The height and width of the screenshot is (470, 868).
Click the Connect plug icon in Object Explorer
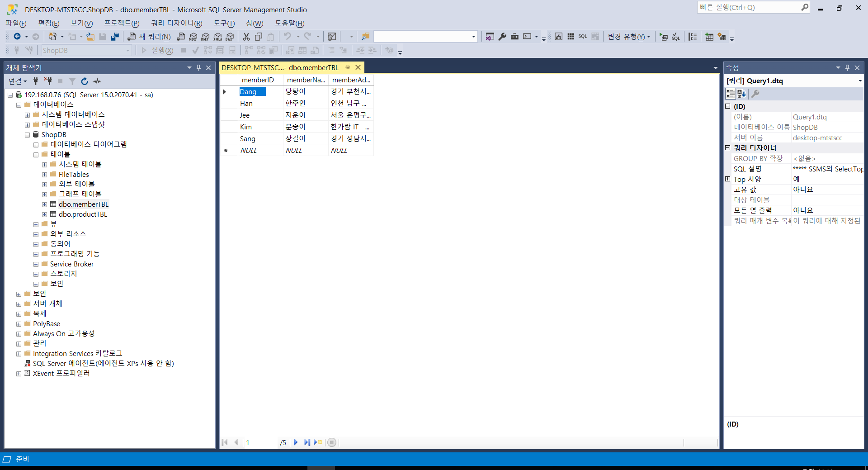[36, 81]
